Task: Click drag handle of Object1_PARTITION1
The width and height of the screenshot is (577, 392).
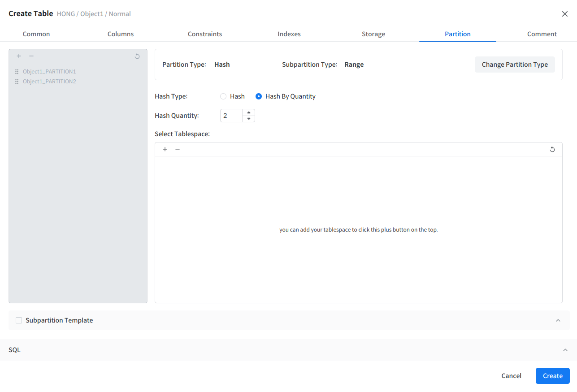Action: 17,72
